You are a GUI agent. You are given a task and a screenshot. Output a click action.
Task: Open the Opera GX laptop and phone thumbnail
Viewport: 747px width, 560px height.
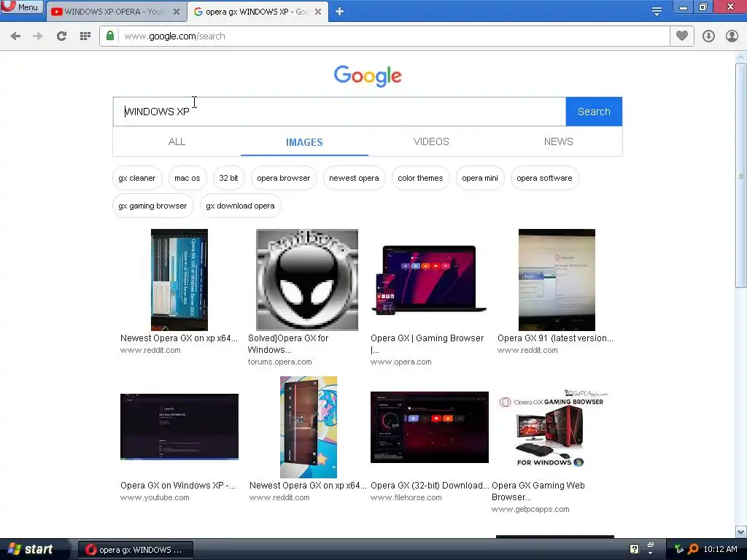click(x=429, y=280)
